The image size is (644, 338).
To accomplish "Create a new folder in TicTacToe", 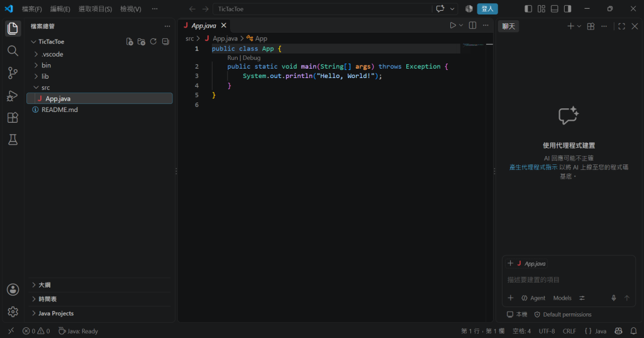I will coord(142,42).
